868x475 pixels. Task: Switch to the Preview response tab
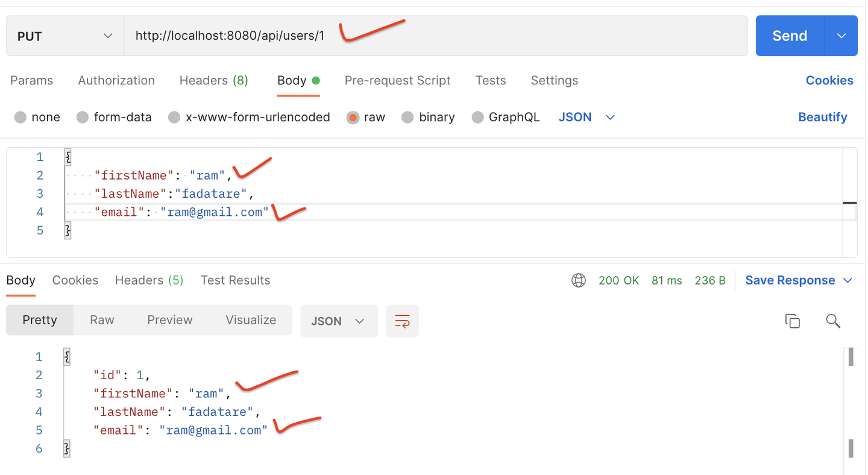pyautogui.click(x=169, y=320)
